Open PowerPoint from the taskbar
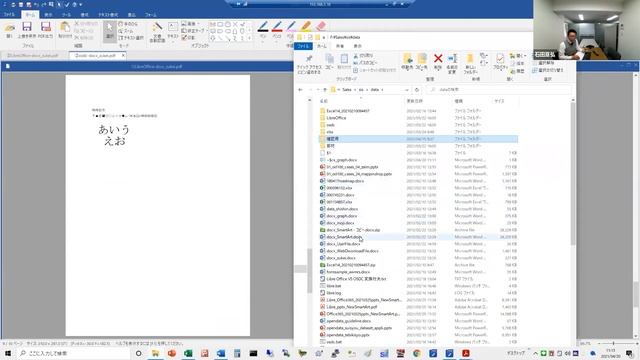Screen dimensions: 640x360 [x=172, y=353]
